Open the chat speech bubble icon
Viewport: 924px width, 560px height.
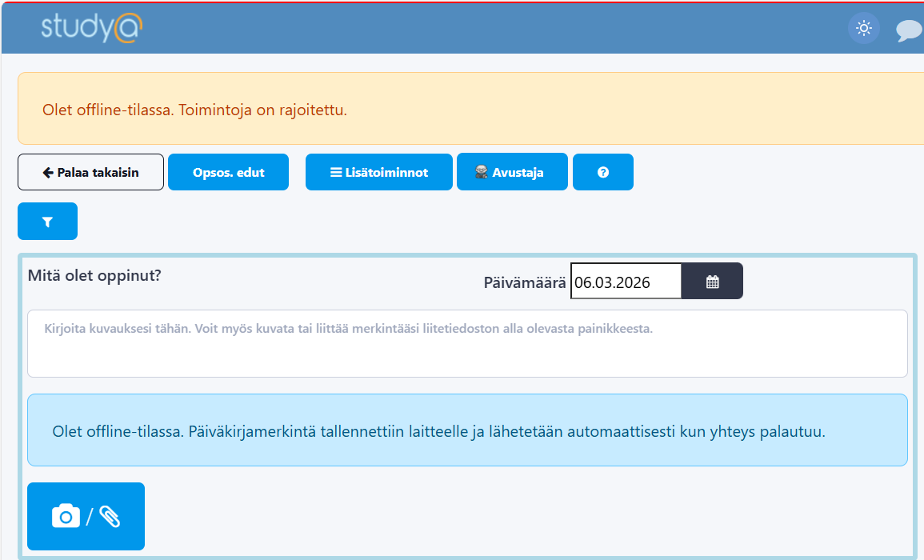click(909, 30)
